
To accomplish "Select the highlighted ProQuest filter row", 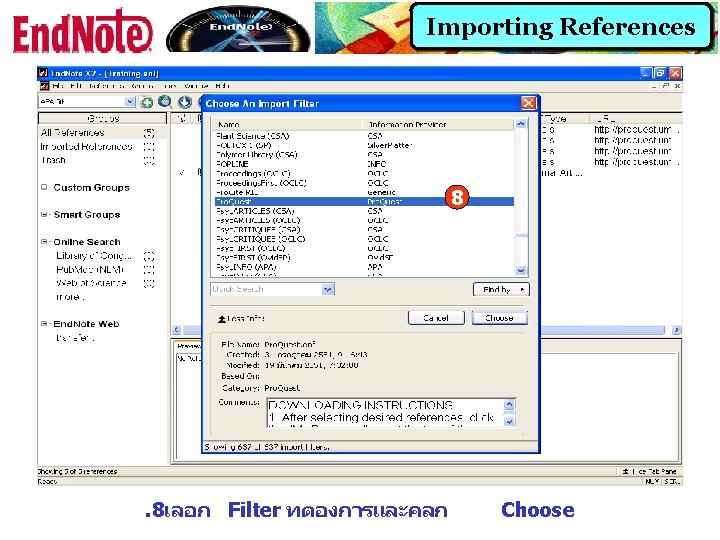I will 364,202.
